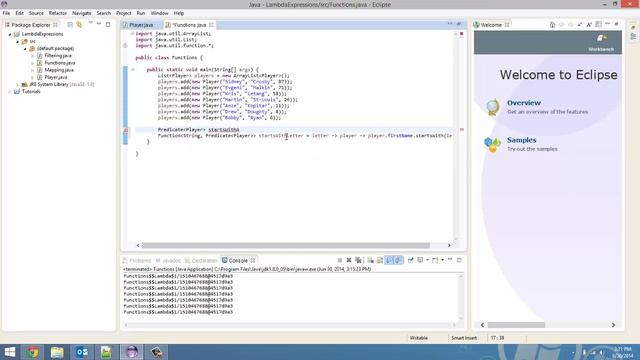Toggle Scroll Lock in Console toolbar

tap(380, 260)
